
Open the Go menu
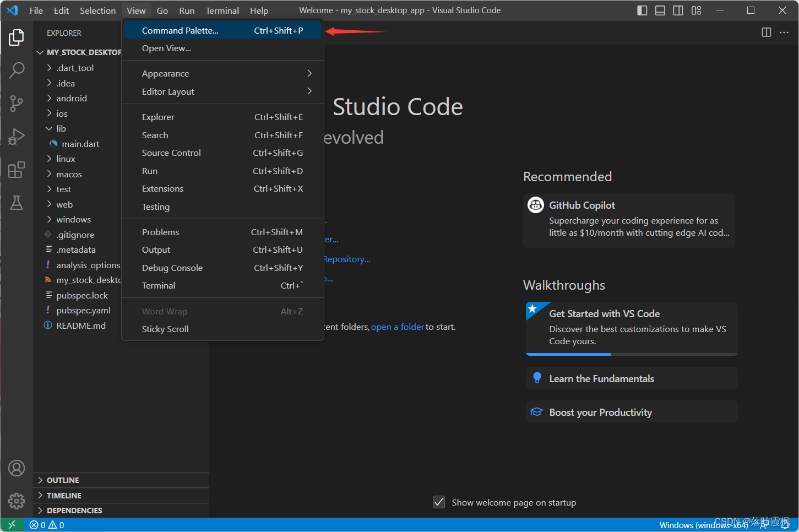click(x=162, y=10)
